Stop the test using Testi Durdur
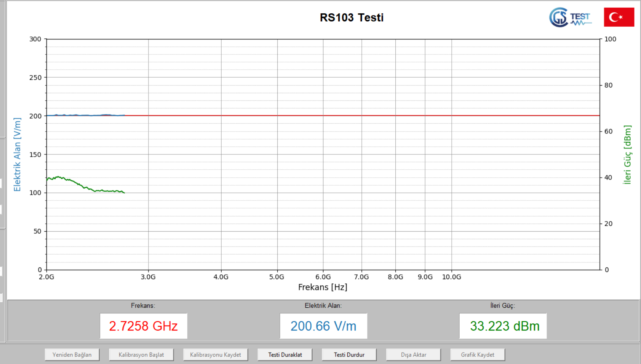 click(x=348, y=354)
